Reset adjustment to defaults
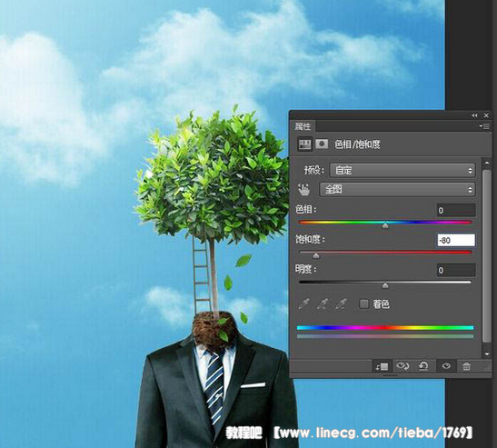 [x=423, y=366]
